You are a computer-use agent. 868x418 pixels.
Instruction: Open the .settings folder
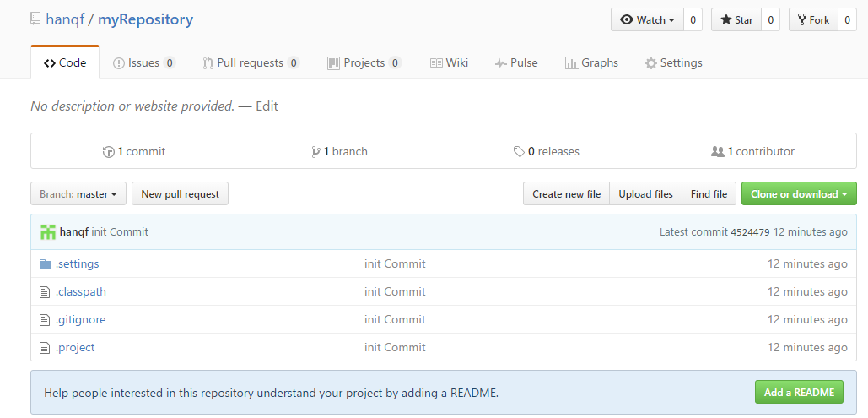coord(77,263)
